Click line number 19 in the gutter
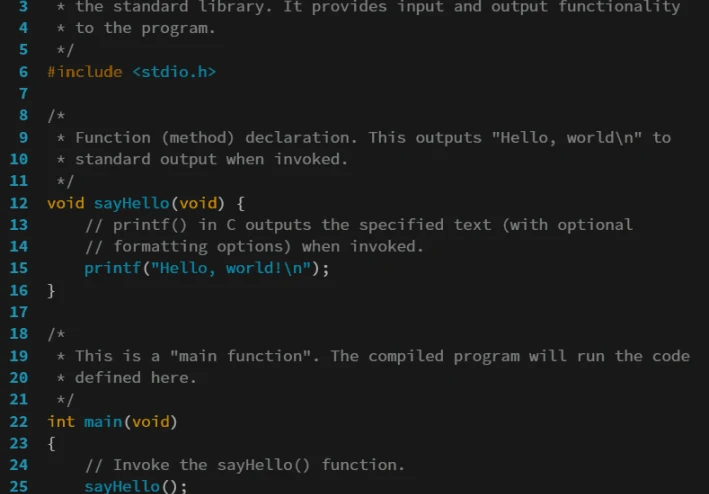Image resolution: width=709 pixels, height=494 pixels. pos(19,356)
